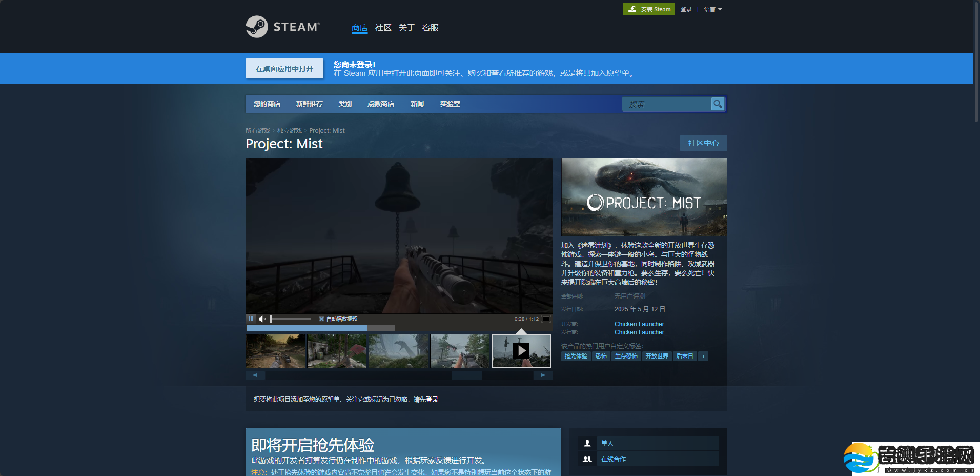This screenshot has width=980, height=476.
Task: Unmute the video speaker icon
Action: pos(262,319)
